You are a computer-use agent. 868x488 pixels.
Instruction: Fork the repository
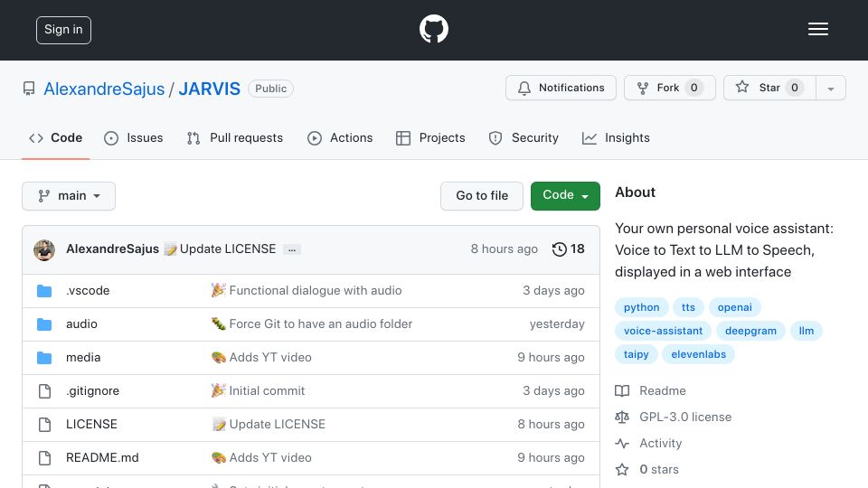670,88
